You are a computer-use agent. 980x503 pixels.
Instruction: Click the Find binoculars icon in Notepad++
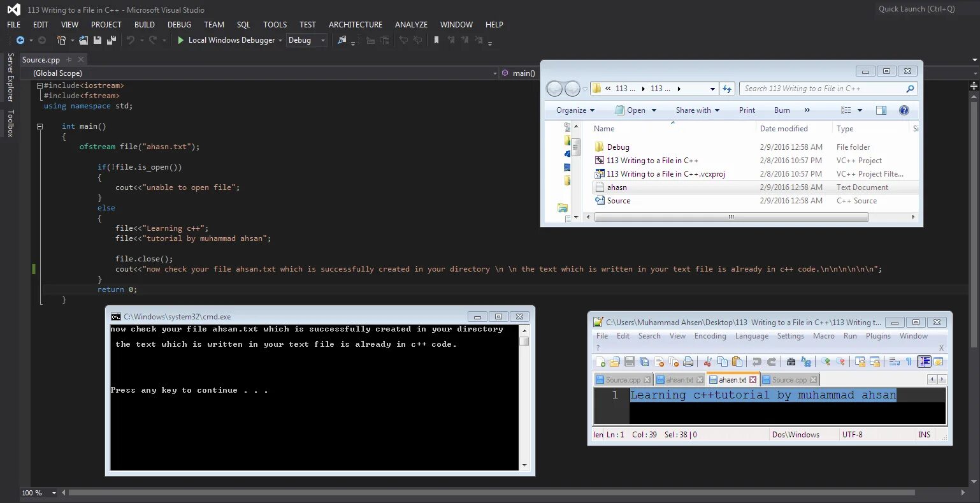[791, 362]
